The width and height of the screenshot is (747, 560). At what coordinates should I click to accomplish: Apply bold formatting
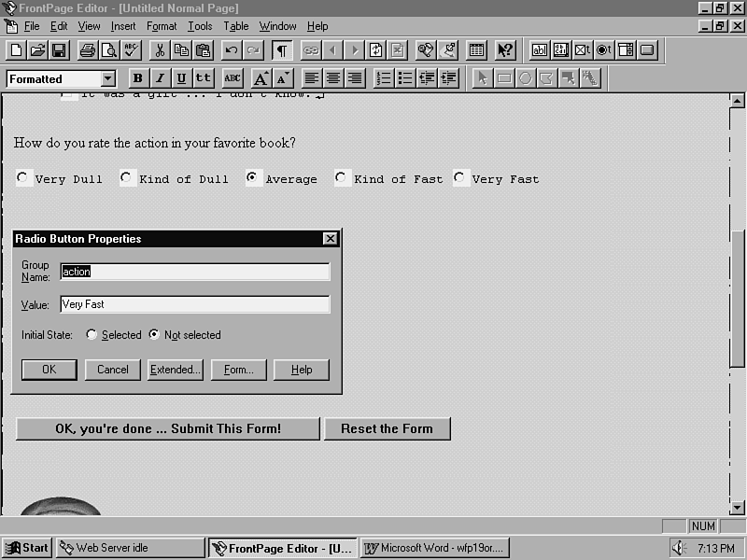click(138, 78)
